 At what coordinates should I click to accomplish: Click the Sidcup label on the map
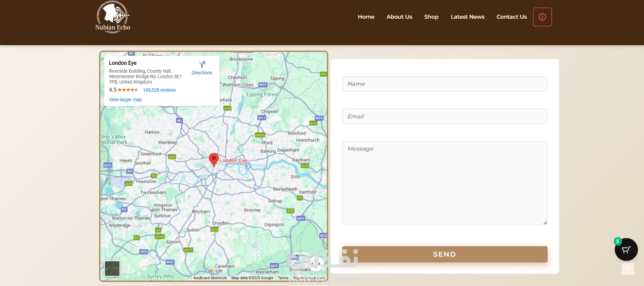point(275,201)
